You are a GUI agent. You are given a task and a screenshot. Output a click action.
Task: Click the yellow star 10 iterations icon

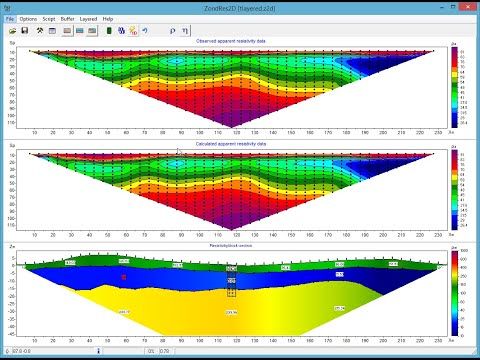click(x=133, y=31)
